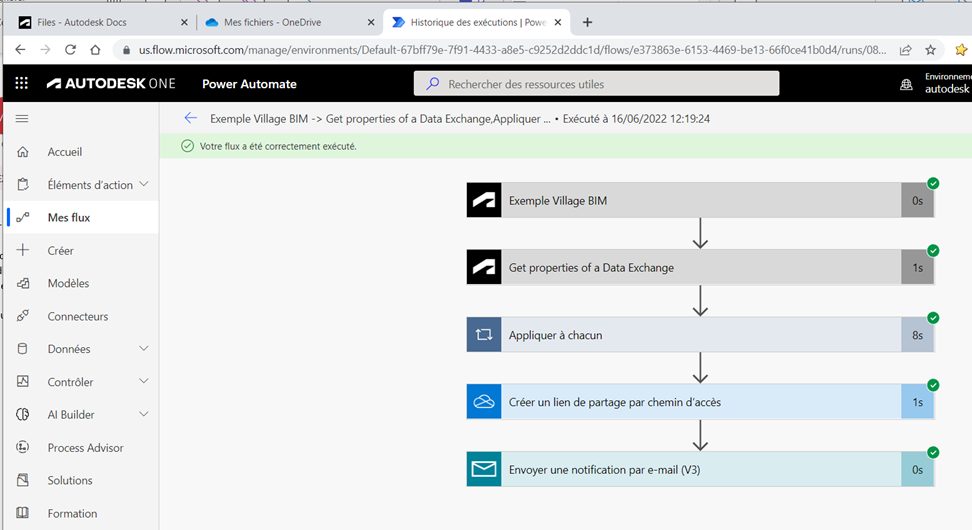The image size is (972, 530).
Task: Click the Power Automate title link
Action: coord(249,84)
